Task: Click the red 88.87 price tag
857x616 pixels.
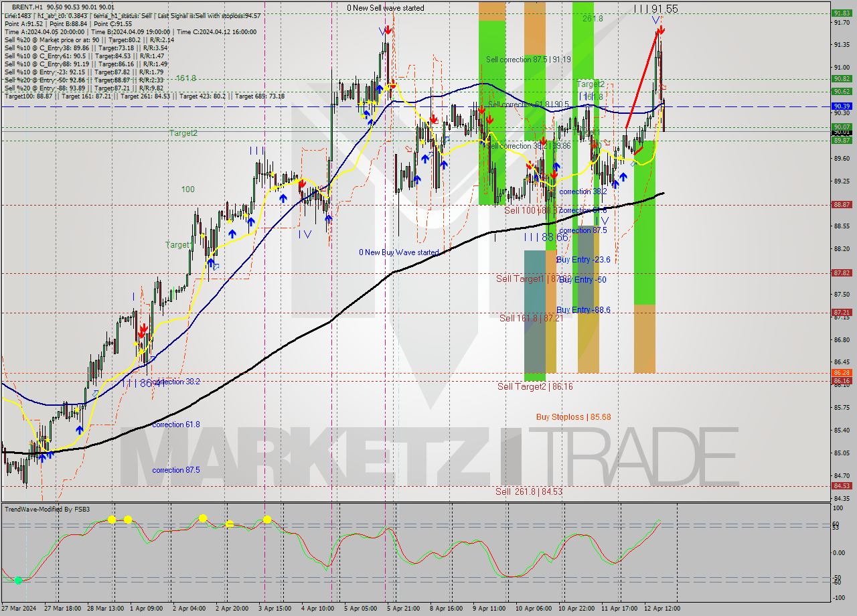Action: pos(842,205)
